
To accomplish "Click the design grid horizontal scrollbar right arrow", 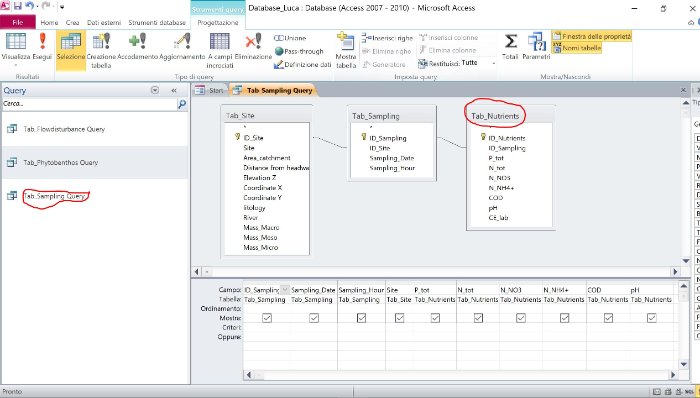I will pyautogui.click(x=673, y=375).
